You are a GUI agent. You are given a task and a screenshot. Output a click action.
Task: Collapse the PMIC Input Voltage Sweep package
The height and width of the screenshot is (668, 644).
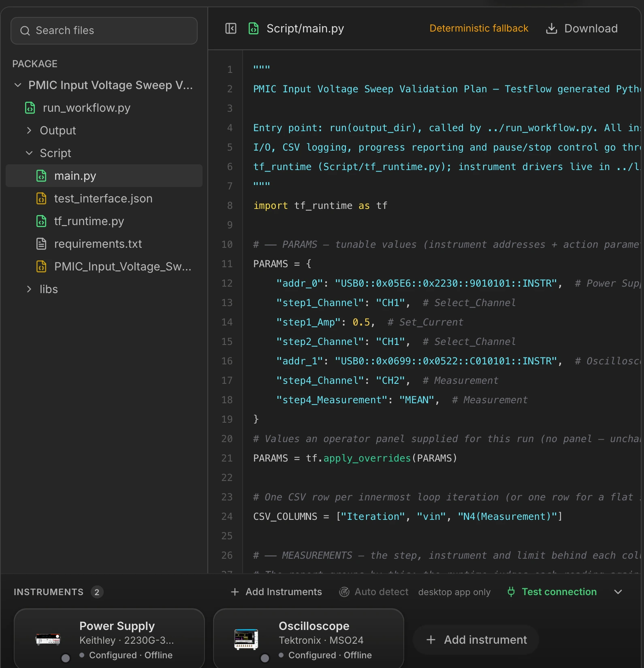(x=18, y=85)
